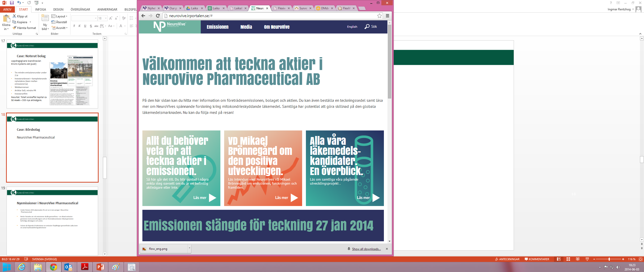Click the Återställ slide reset icon
644x272 pixels.
click(x=59, y=22)
